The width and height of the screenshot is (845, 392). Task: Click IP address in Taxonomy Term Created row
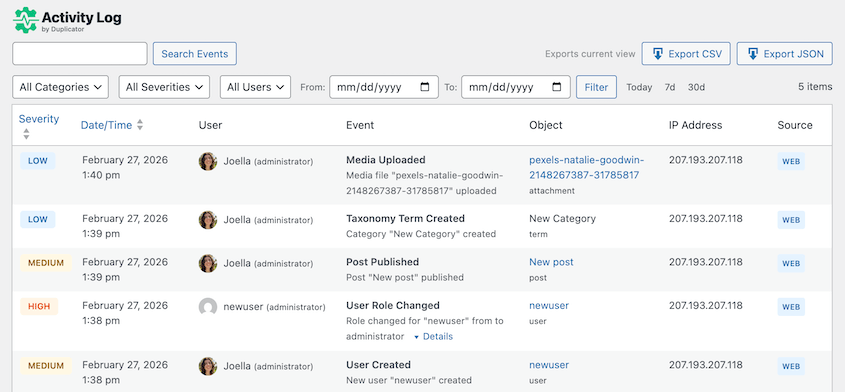[705, 218]
